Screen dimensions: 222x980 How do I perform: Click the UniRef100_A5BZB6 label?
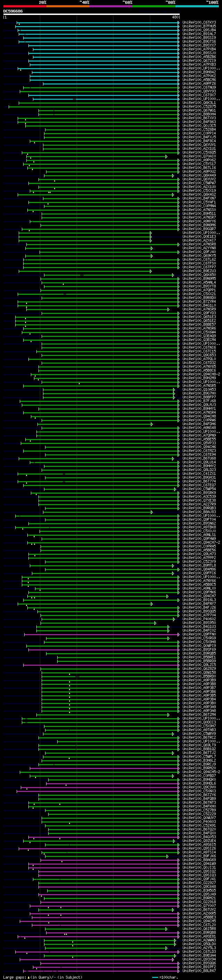pyautogui.click(x=199, y=57)
